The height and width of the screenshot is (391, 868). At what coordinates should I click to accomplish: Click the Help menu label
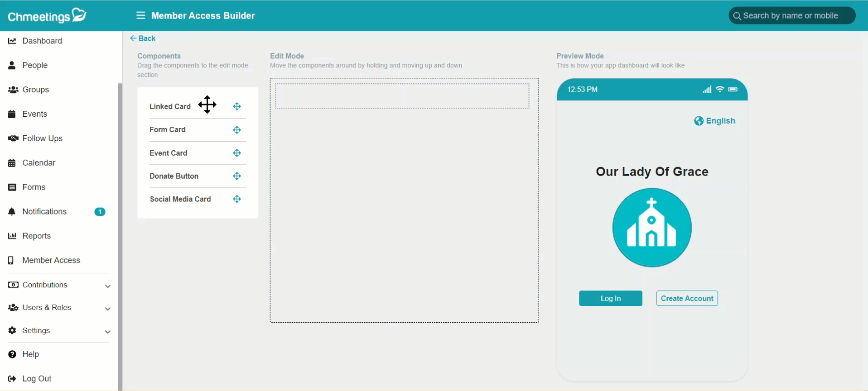(x=31, y=354)
